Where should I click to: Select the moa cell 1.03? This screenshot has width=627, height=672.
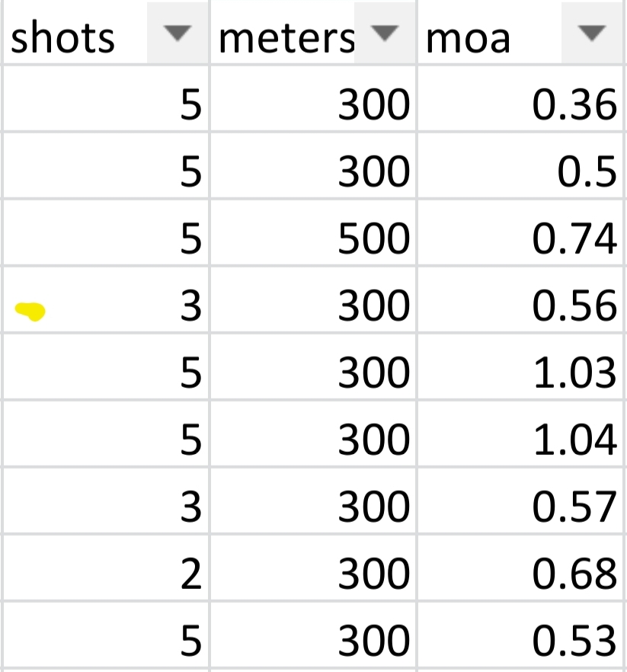[520, 366]
